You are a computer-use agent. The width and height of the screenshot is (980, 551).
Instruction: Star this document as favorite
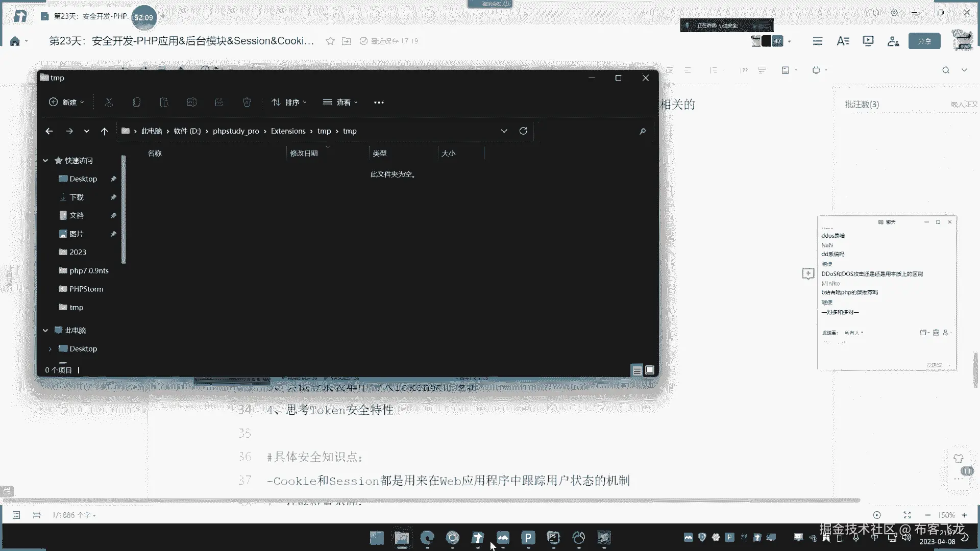click(x=330, y=41)
